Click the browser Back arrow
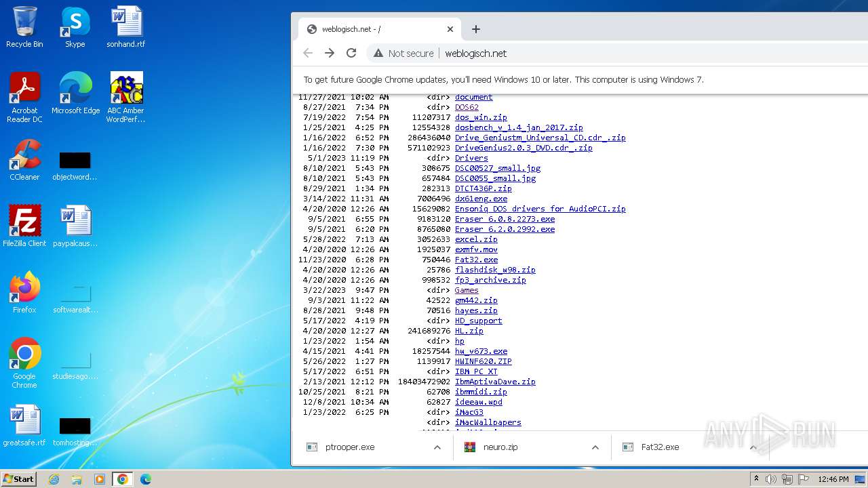The height and width of the screenshot is (488, 868). coord(308,53)
